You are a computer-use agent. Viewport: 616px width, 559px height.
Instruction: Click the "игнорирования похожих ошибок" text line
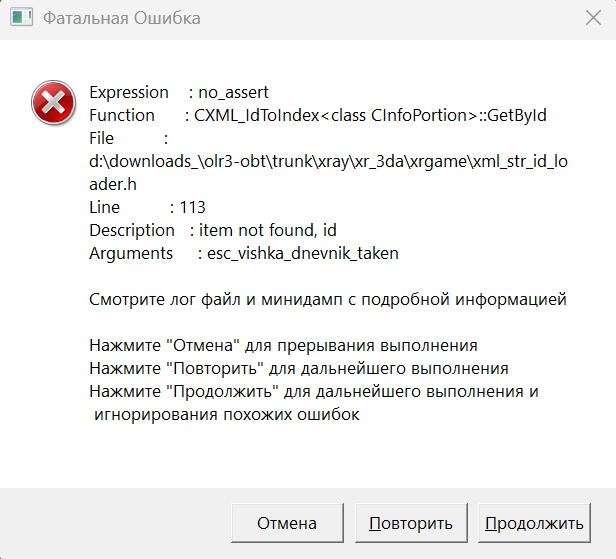click(225, 414)
